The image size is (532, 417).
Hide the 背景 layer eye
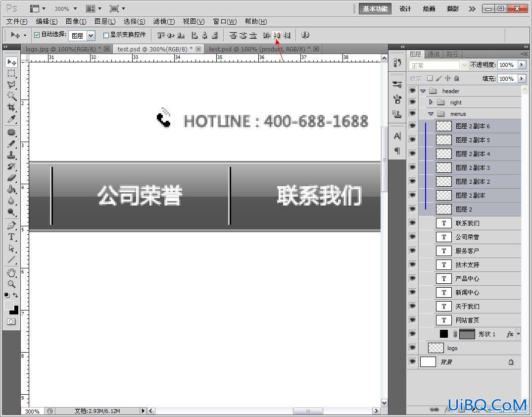coord(412,362)
